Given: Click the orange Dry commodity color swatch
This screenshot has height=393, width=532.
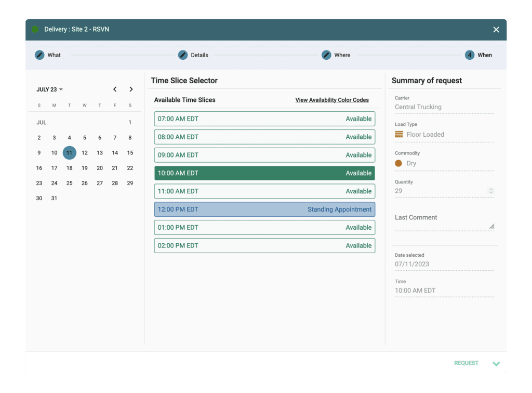Looking at the screenshot, I should point(398,163).
